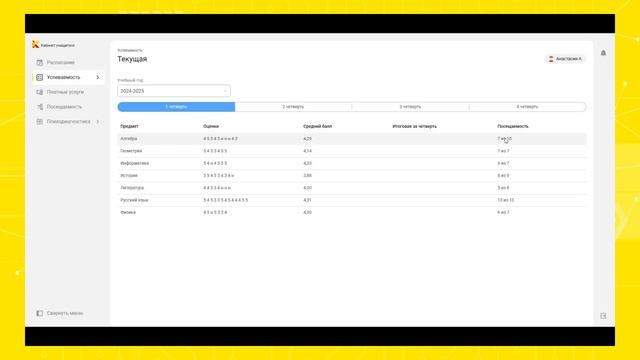Viewport: 640px width, 360px height.
Task: Click the attendance value in the Информатика row
Action: pyautogui.click(x=503, y=163)
